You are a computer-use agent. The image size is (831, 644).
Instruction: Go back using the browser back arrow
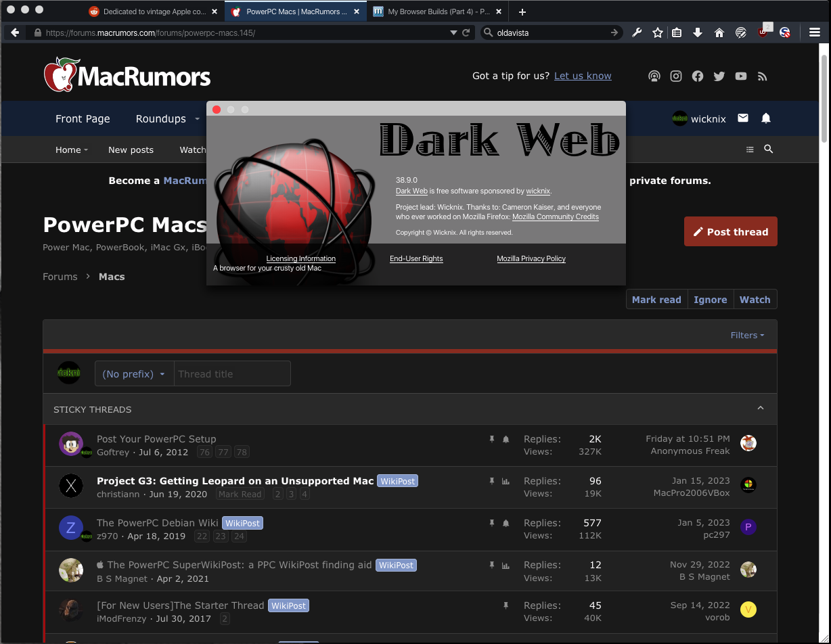[x=15, y=32]
